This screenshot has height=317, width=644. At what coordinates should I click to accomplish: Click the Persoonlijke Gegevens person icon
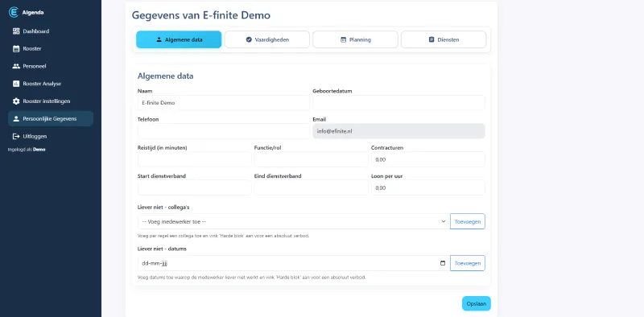pyautogui.click(x=16, y=118)
